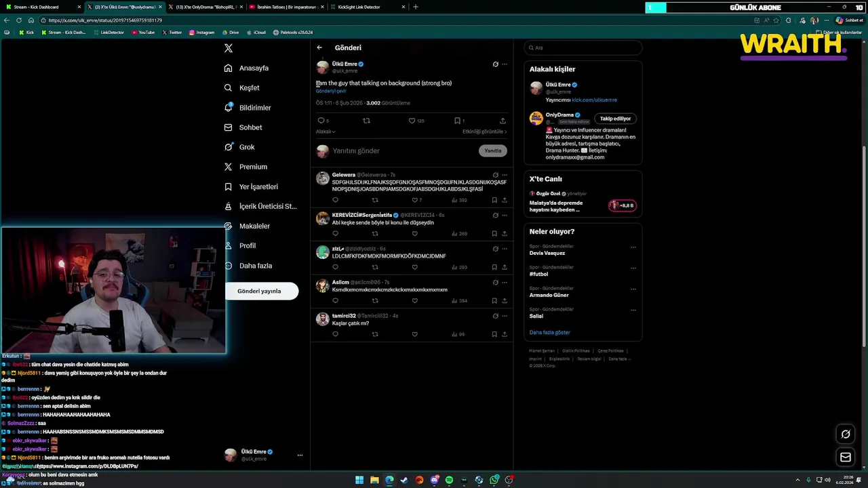
Task: Like the zizi reply
Action: pos(415,267)
